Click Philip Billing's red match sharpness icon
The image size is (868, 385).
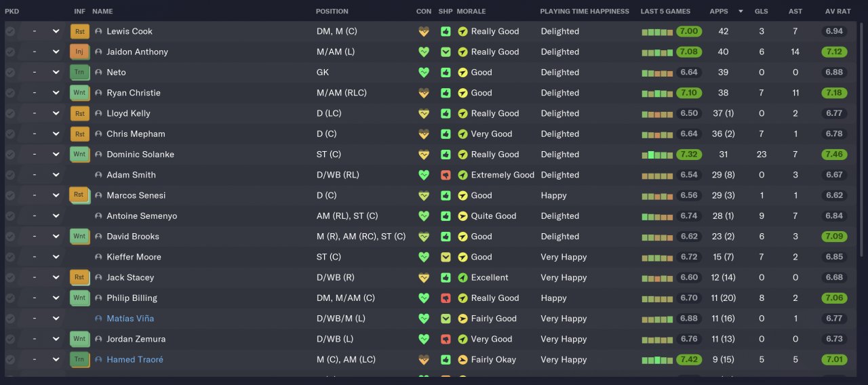click(446, 298)
